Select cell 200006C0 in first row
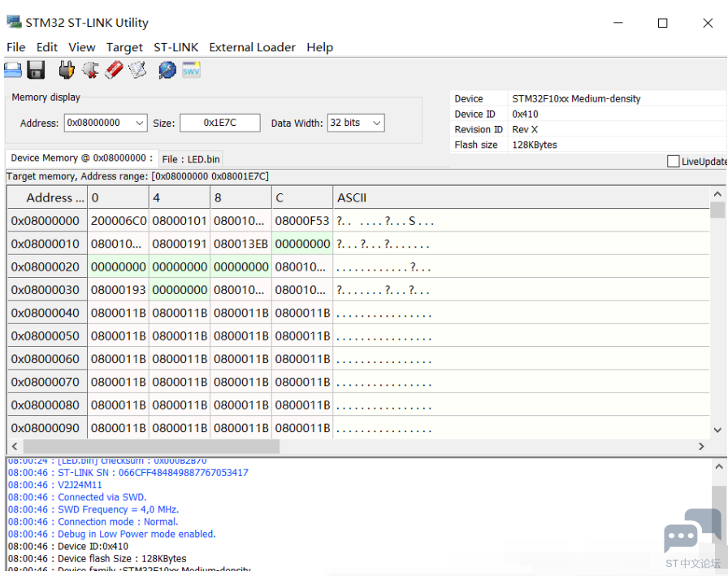Image resolution: width=728 pixels, height=576 pixels. [119, 221]
